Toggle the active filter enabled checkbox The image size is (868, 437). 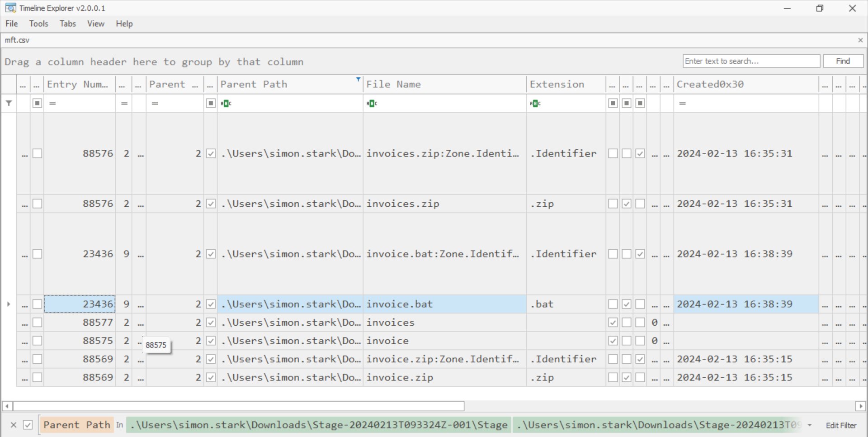[28, 425]
